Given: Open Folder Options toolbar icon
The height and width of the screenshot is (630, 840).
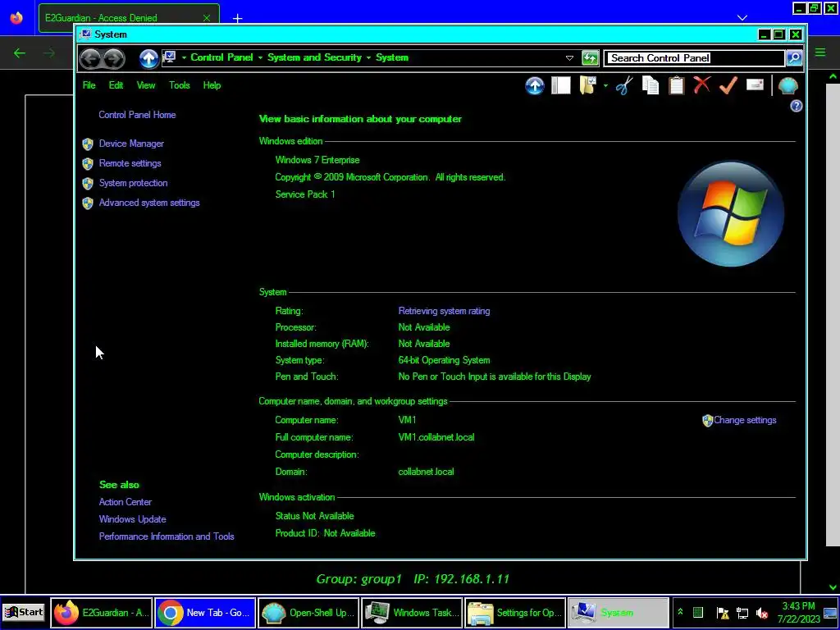Looking at the screenshot, I should tap(587, 85).
